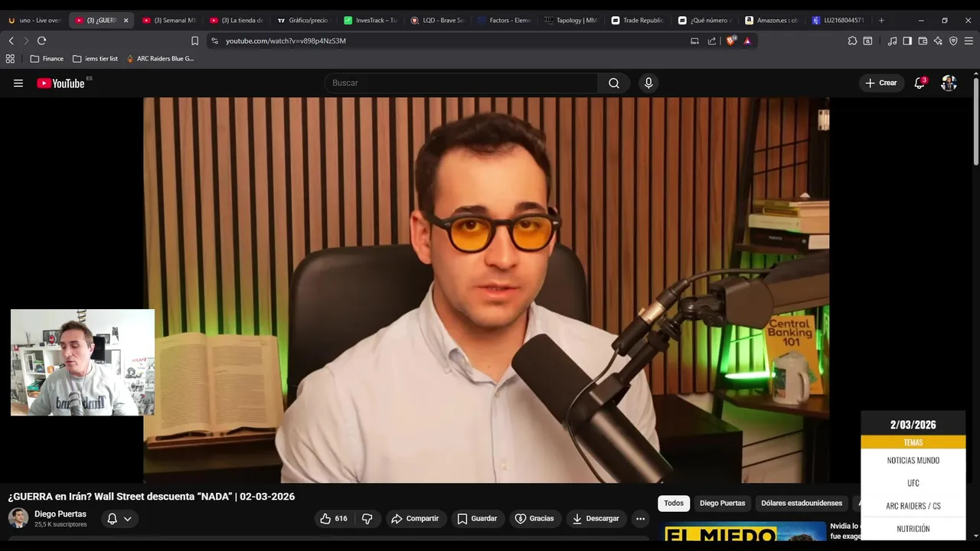Viewport: 980px width, 551px height.
Task: Open the more actions three-dot menu
Action: point(641,519)
